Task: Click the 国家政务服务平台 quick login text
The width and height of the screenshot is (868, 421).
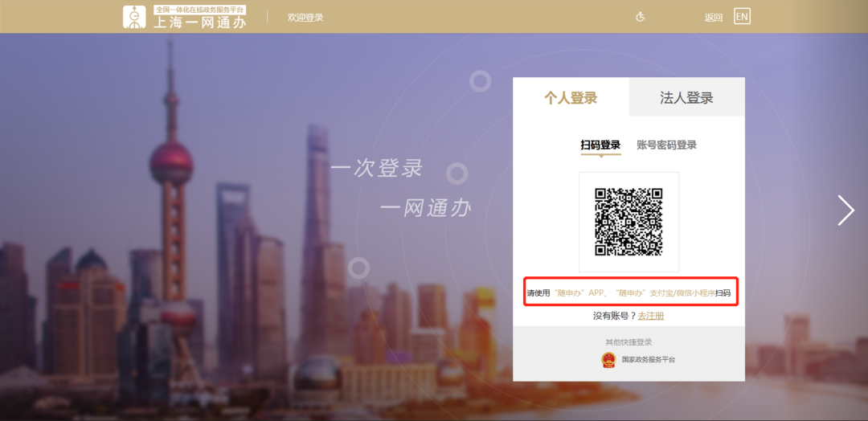Action: (x=649, y=360)
